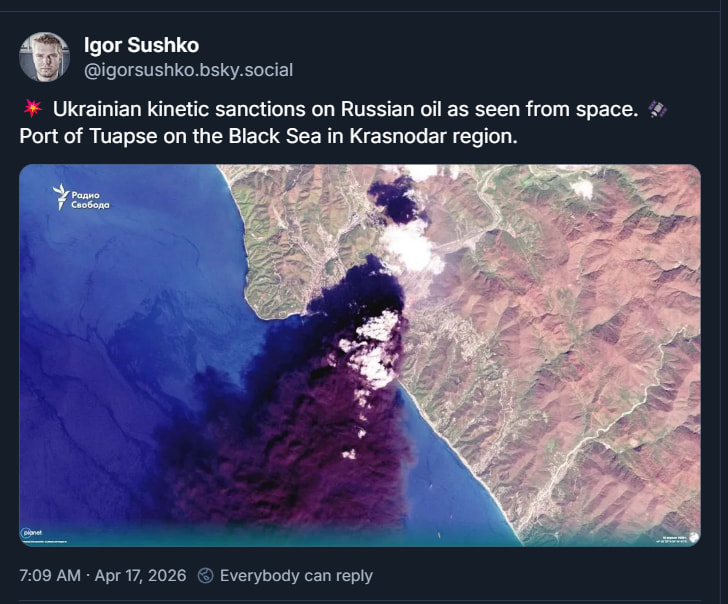The height and width of the screenshot is (604, 728).
Task: Select the 'Everybody can reply' label
Action: pos(296,575)
